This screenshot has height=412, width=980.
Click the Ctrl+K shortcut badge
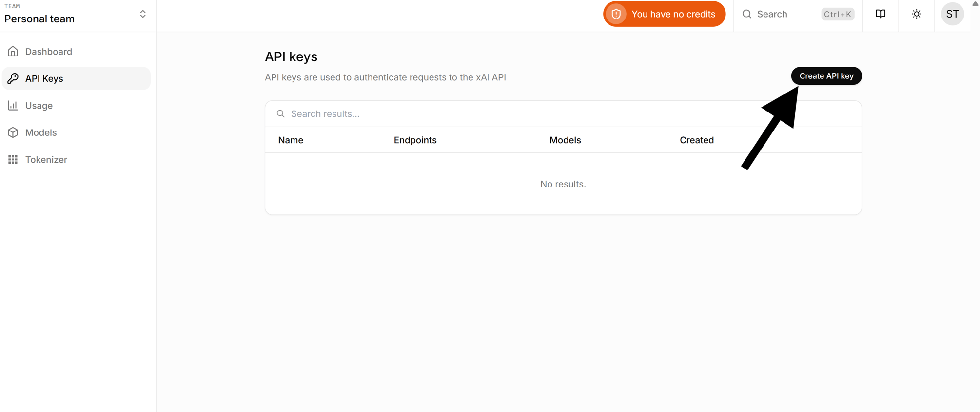point(838,14)
